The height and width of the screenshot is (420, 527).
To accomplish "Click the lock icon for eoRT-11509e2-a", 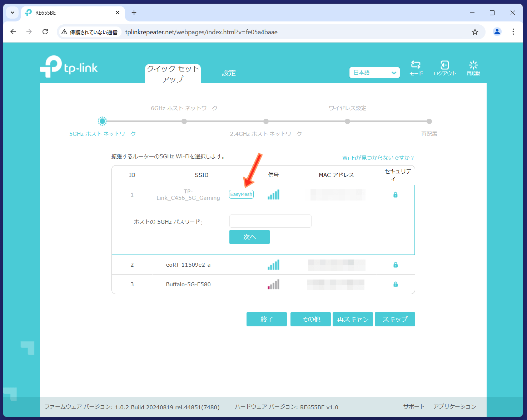I will (396, 265).
